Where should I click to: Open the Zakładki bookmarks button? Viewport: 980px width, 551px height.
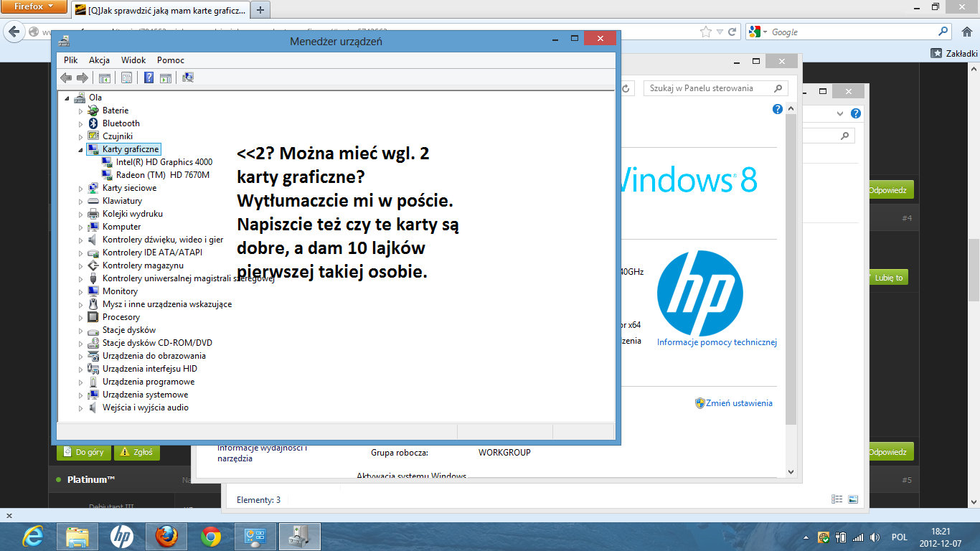point(954,53)
